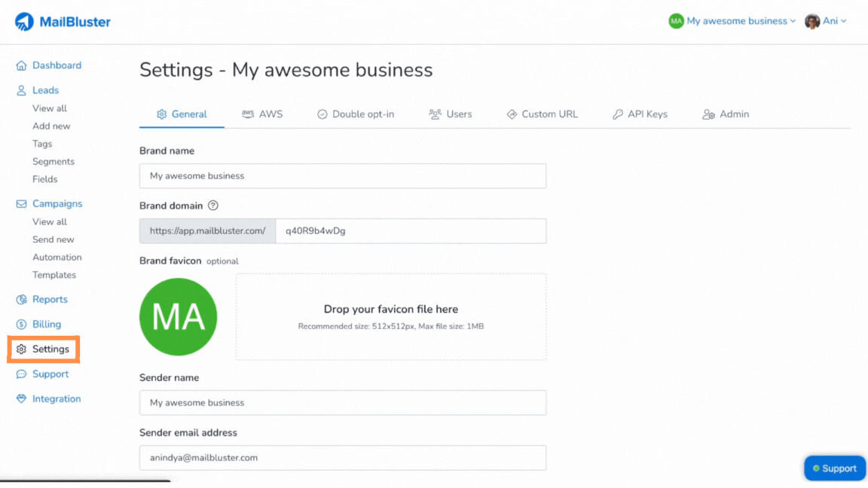Open the Ani account dropdown

pos(827,20)
